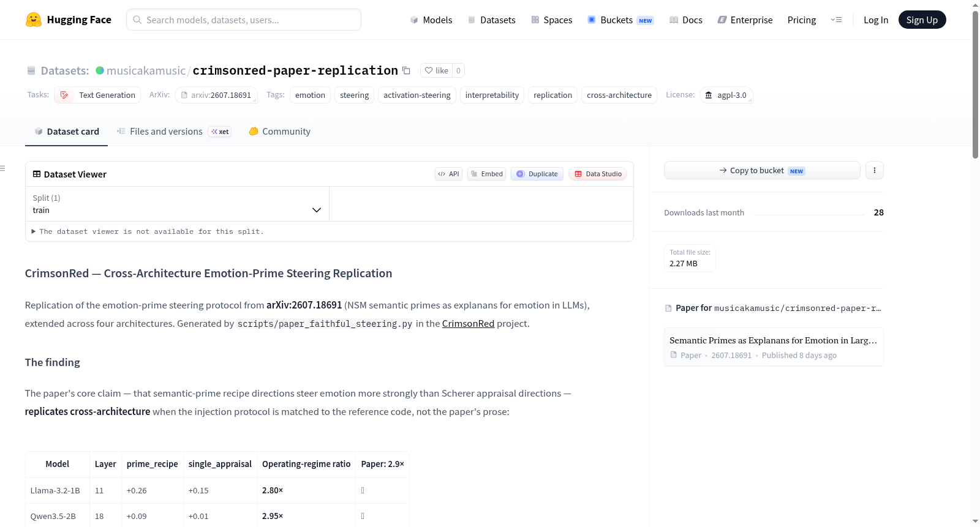
Task: Click the downloads last month value 28
Action: tap(879, 212)
